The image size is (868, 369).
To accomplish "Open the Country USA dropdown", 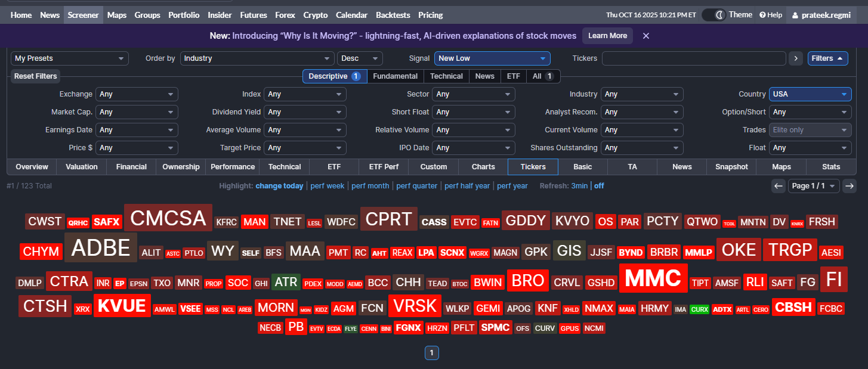I will point(810,94).
